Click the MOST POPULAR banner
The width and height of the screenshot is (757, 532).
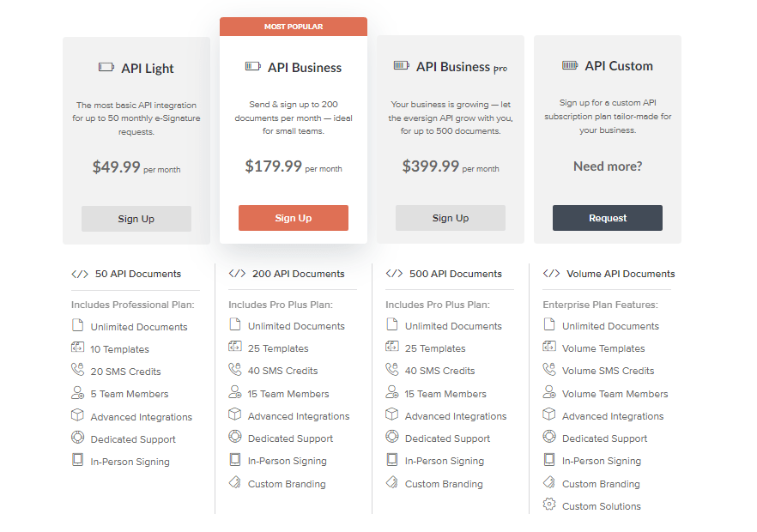pyautogui.click(x=293, y=27)
